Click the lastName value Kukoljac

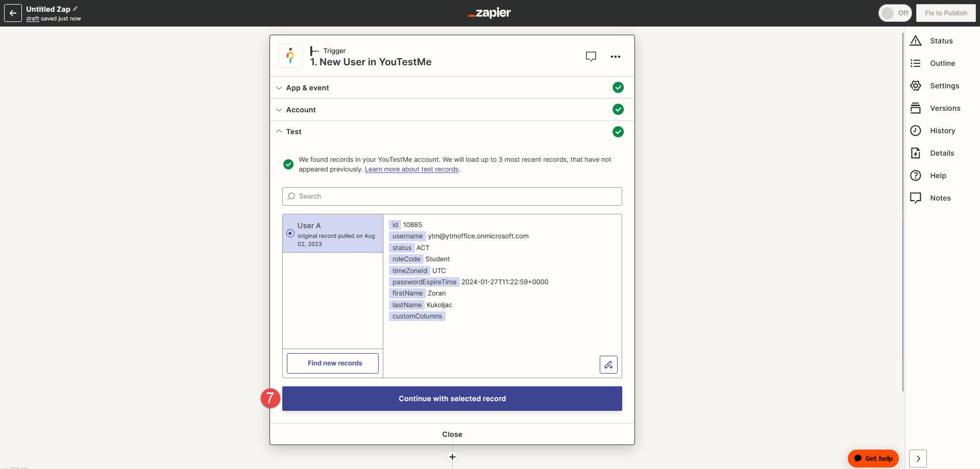click(439, 305)
